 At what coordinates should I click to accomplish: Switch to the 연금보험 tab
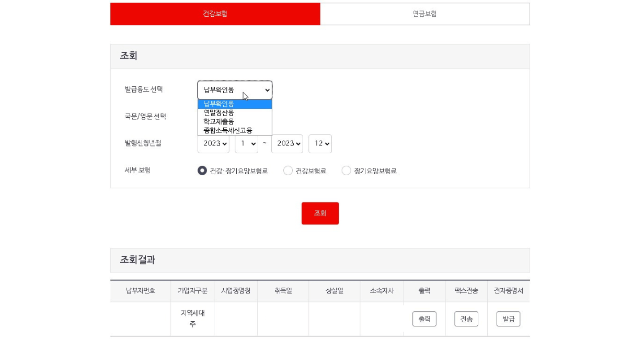[424, 14]
